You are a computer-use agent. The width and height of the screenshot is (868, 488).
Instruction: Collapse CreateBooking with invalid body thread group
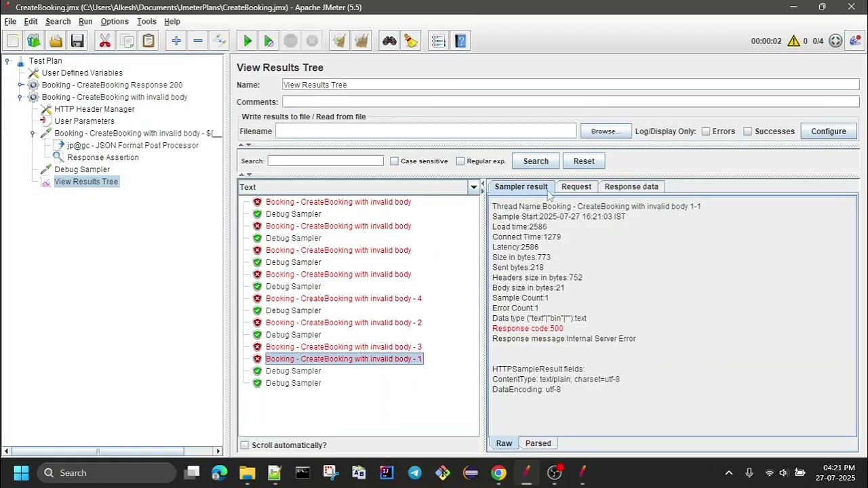20,98
